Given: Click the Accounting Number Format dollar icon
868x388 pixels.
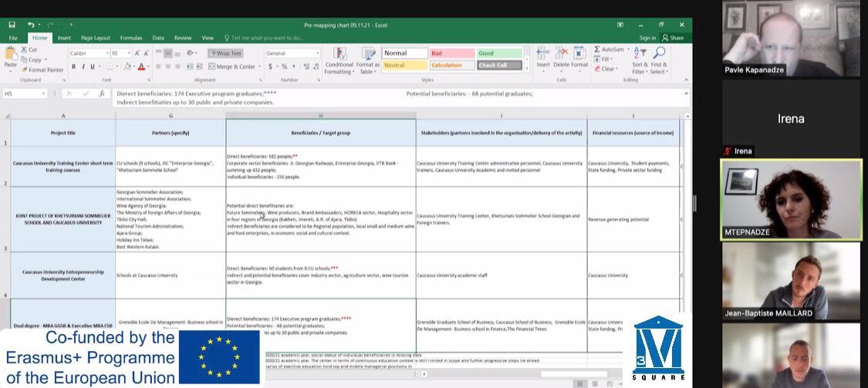Looking at the screenshot, I should coord(271,66).
